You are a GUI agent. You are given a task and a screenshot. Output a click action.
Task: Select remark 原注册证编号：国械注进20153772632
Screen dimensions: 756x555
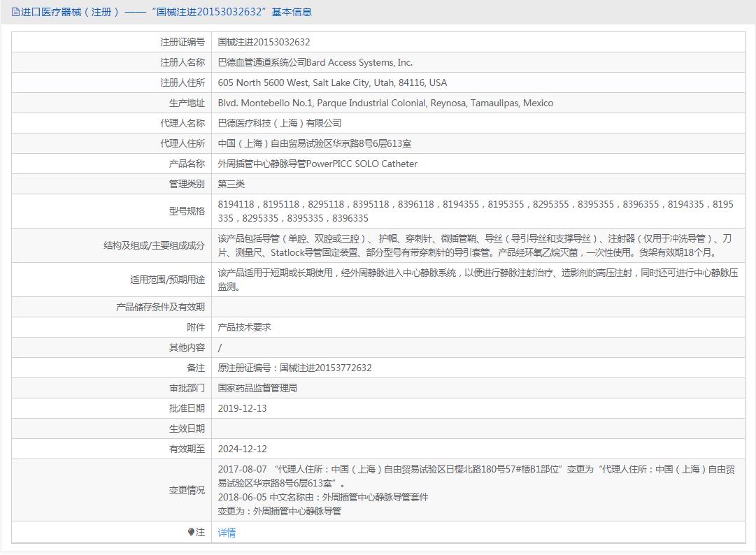point(294,368)
